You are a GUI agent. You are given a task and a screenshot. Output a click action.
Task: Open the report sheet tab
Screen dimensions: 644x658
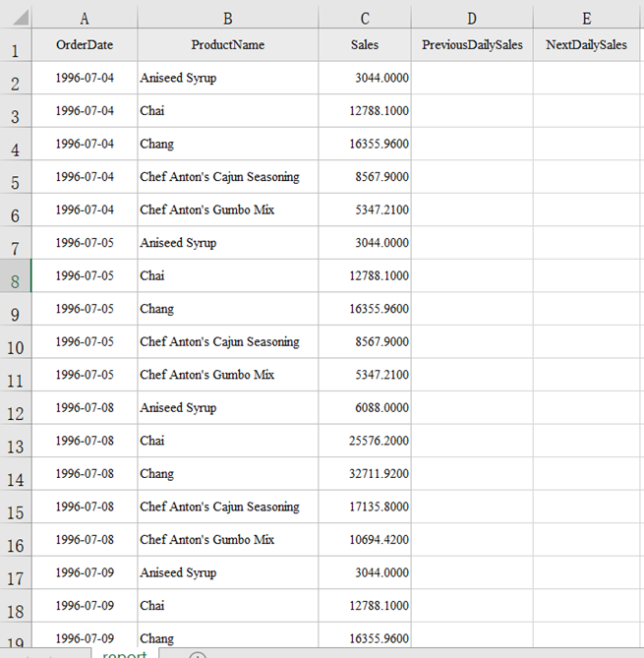click(125, 654)
